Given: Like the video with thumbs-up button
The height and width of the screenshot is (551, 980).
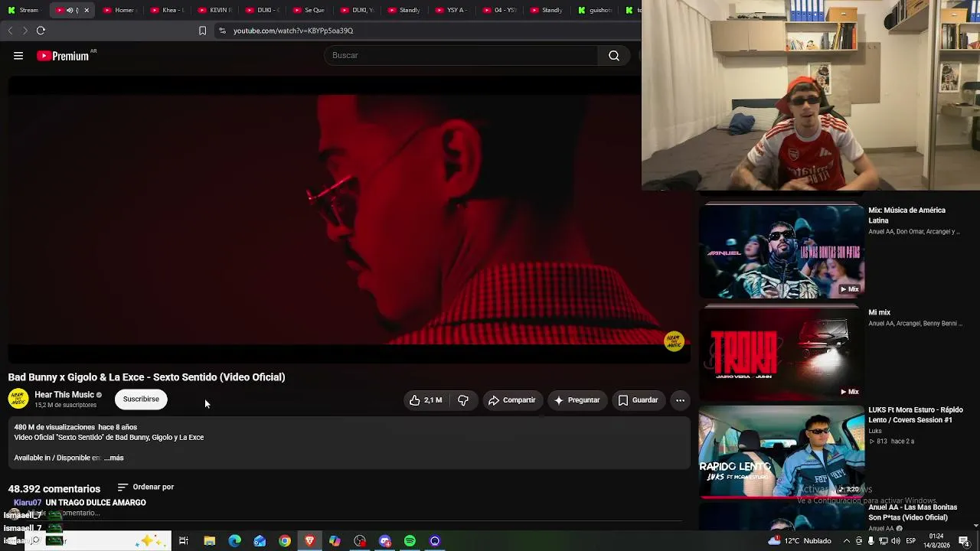Looking at the screenshot, I should (426, 400).
